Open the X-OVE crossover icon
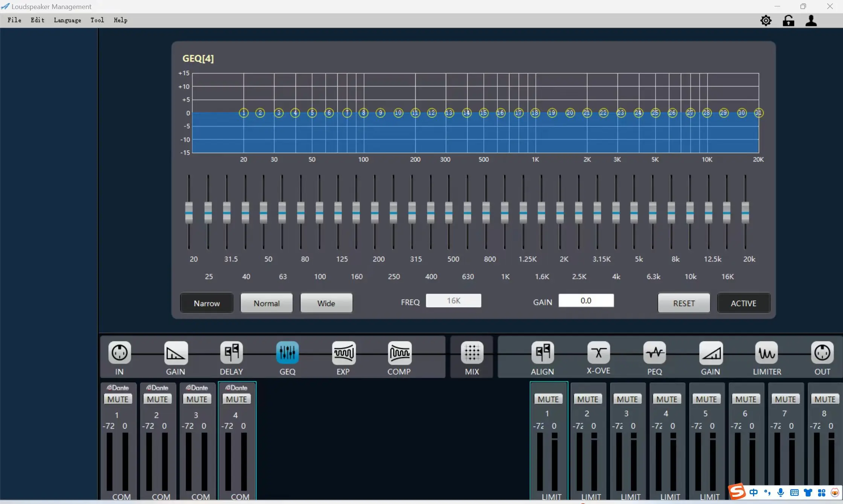This screenshot has width=843, height=504. tap(598, 353)
